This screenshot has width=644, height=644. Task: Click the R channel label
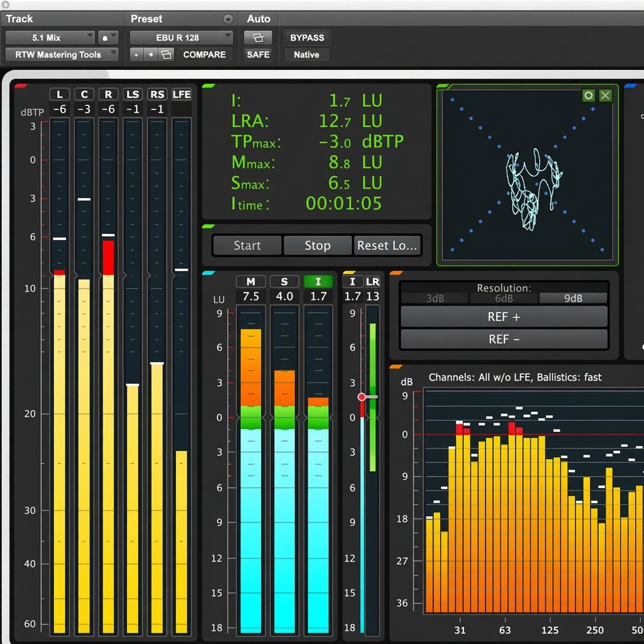coord(108,94)
